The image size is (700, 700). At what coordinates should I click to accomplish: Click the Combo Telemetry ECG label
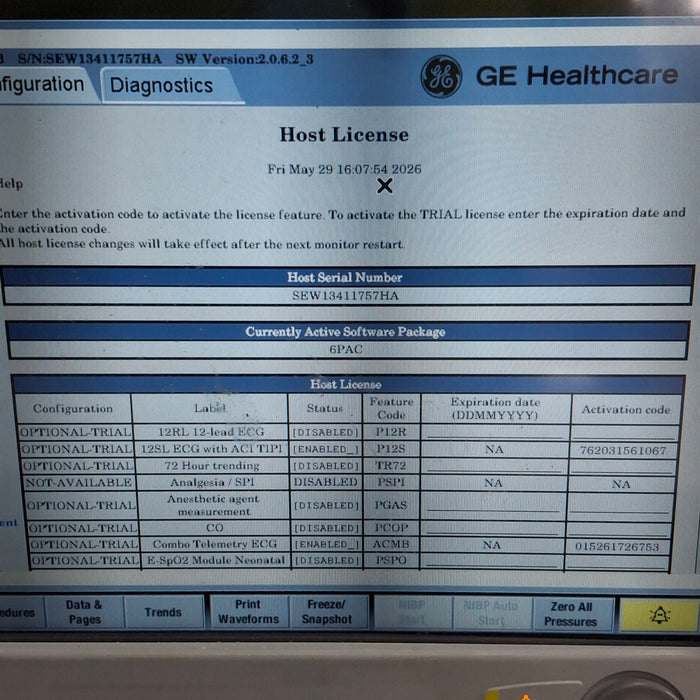point(215,544)
